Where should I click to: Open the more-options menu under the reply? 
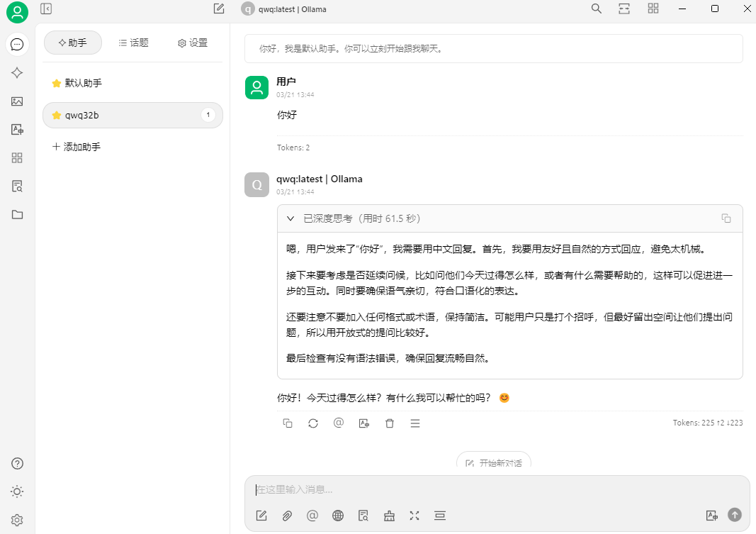click(415, 423)
